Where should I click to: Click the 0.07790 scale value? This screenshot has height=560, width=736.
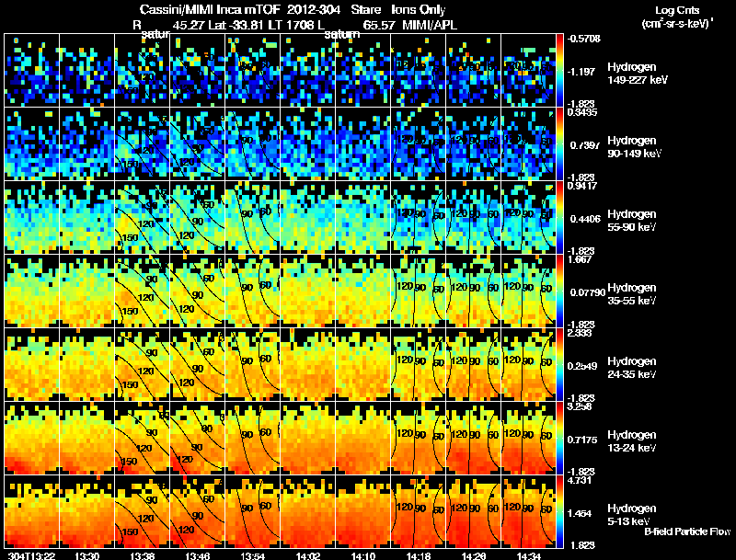(588, 292)
